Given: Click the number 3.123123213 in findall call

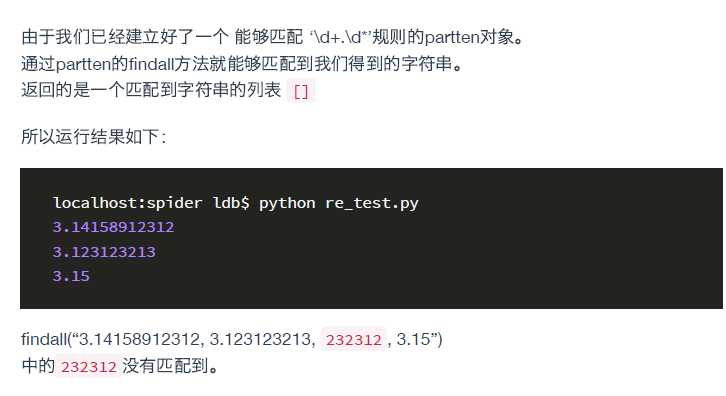Looking at the screenshot, I should click(263, 339).
